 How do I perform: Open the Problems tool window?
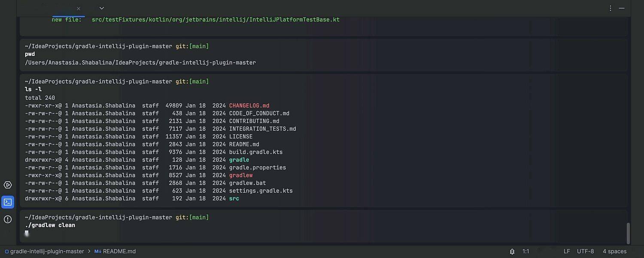pyautogui.click(x=7, y=219)
